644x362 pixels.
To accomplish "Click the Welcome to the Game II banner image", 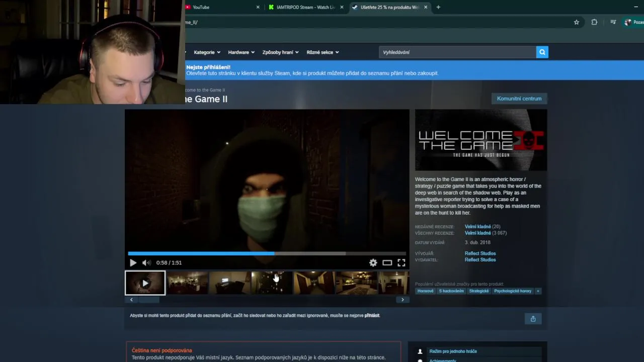I will coord(481,140).
